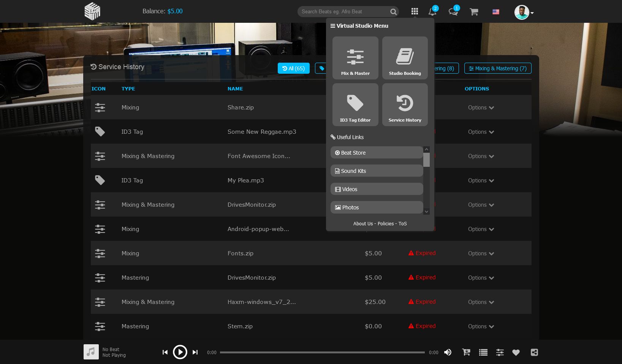Open Mix & Master tile
This screenshot has height=364, width=622.
click(x=355, y=58)
